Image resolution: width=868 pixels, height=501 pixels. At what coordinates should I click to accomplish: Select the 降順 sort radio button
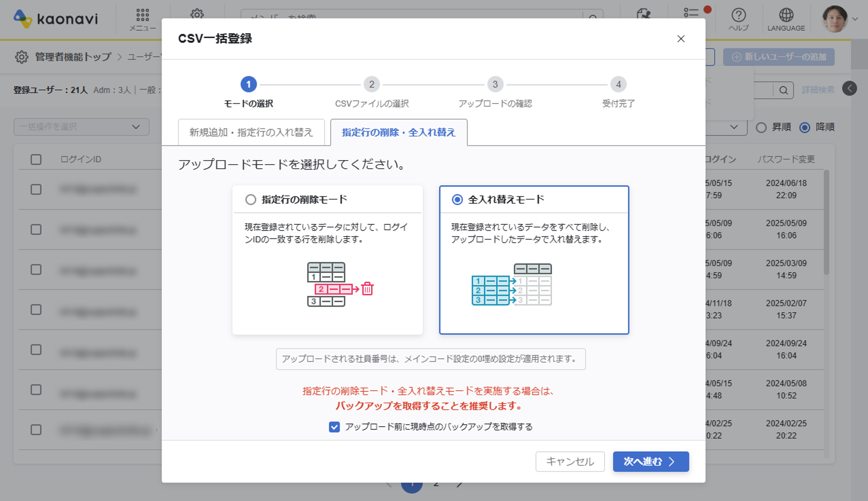click(805, 128)
